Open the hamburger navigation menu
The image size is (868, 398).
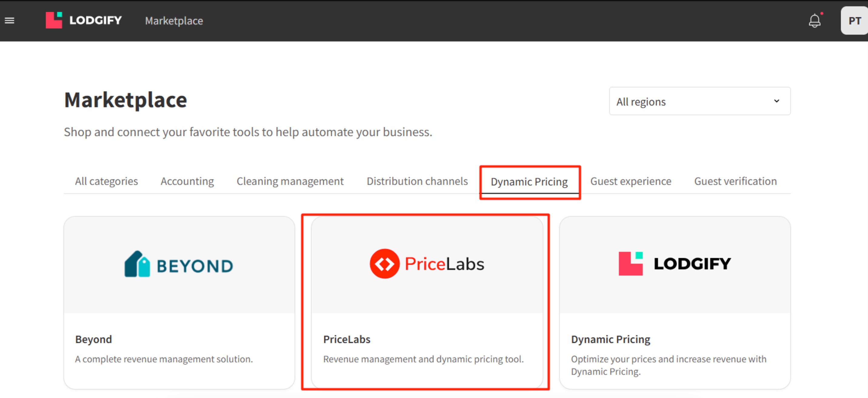[9, 21]
